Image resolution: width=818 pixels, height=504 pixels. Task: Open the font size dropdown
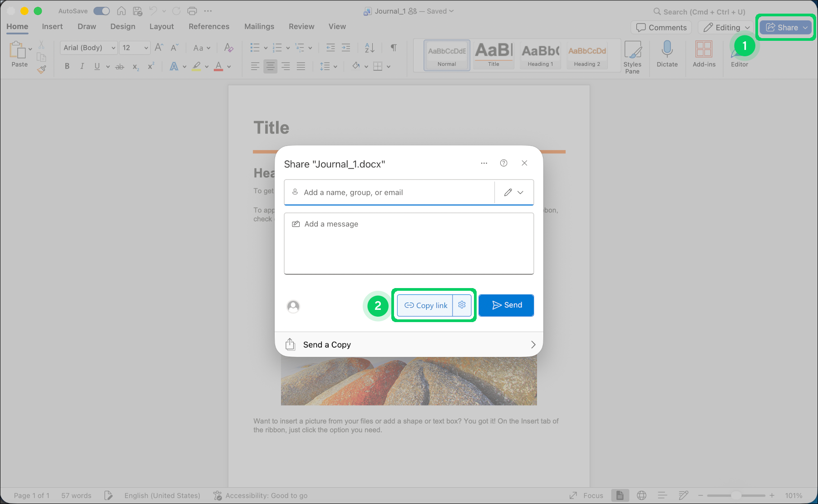145,48
